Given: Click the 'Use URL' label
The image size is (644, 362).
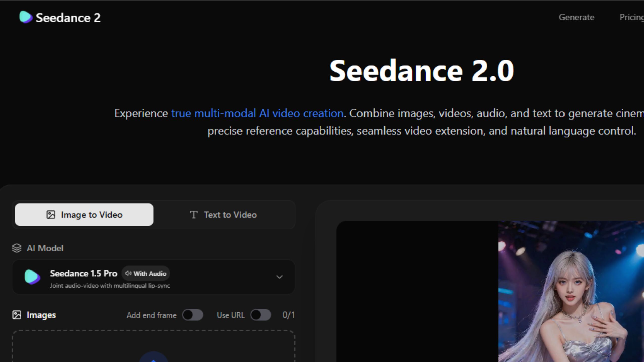Looking at the screenshot, I should coord(230,315).
